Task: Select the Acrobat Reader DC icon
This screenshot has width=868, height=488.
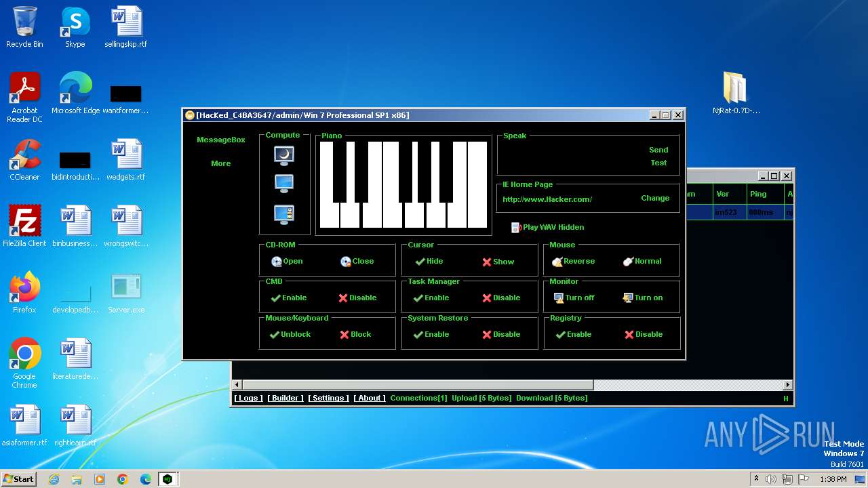Action: 24,98
